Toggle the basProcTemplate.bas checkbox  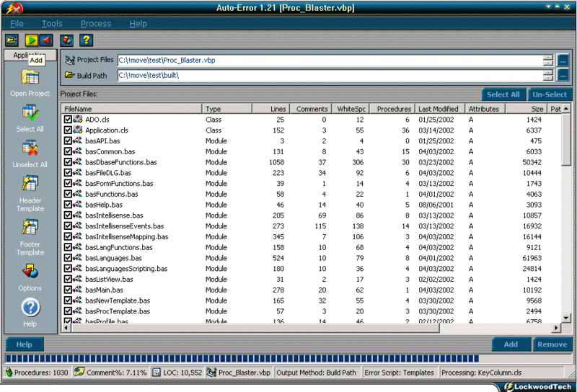point(68,311)
